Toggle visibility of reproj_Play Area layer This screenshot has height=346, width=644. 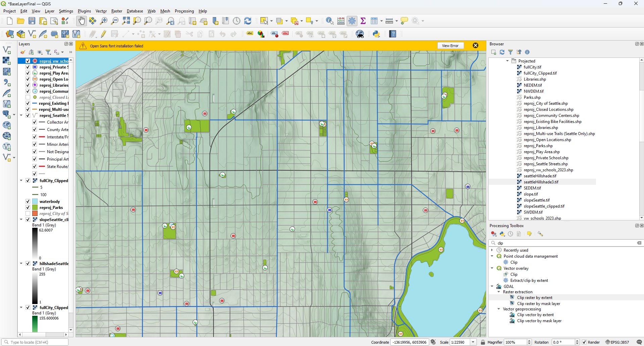(x=28, y=73)
